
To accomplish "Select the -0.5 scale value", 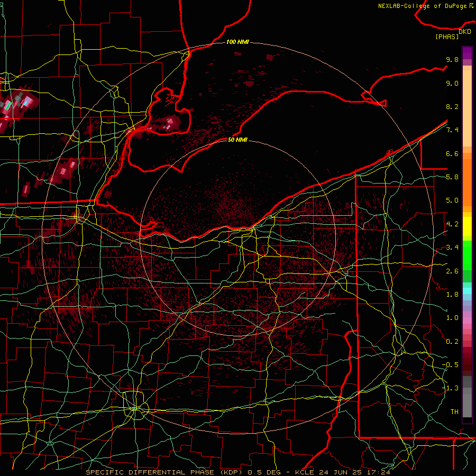I will click(x=450, y=365).
